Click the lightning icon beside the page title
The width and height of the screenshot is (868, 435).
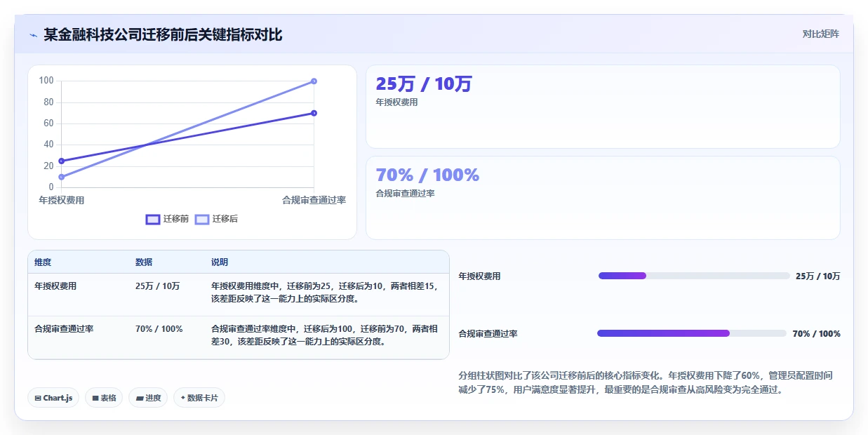[33, 35]
